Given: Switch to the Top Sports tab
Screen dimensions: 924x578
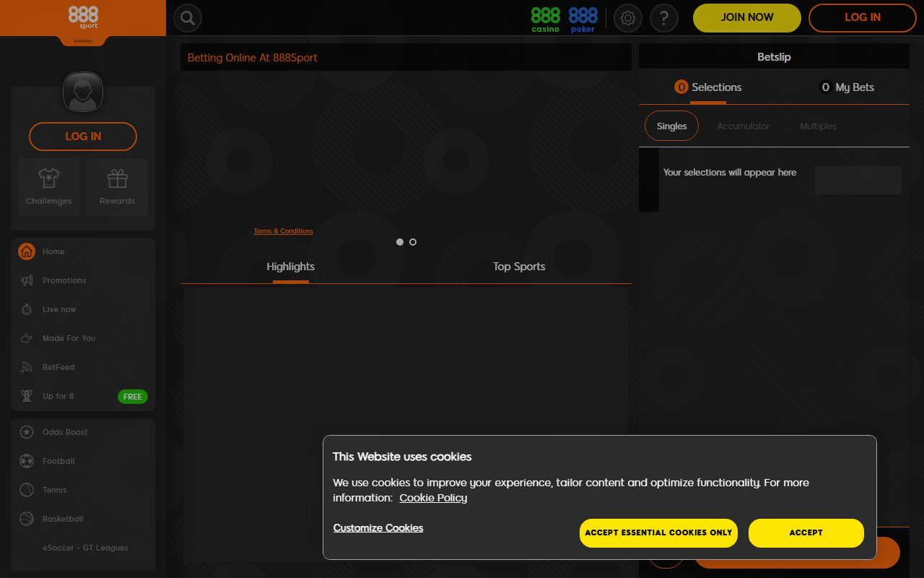Looking at the screenshot, I should [x=519, y=267].
